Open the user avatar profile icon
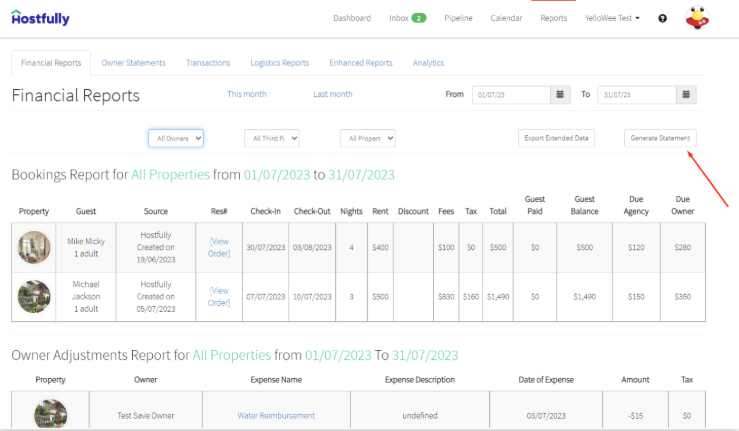 click(x=697, y=18)
